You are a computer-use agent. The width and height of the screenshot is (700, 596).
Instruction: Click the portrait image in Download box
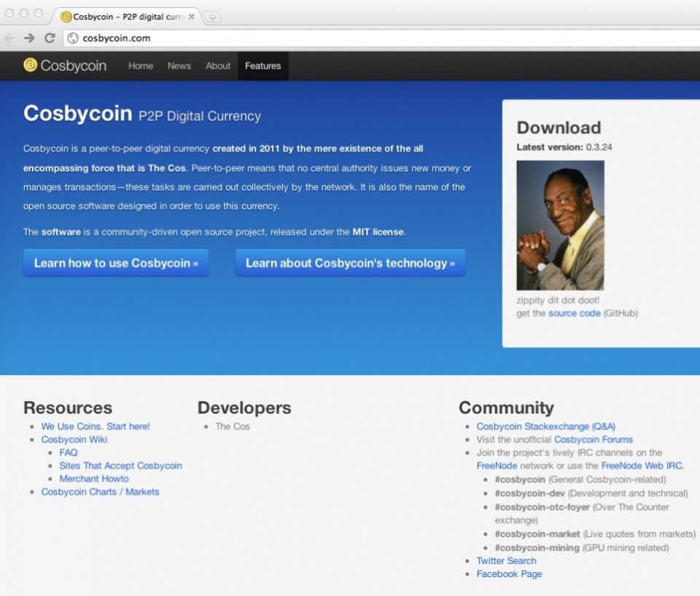tap(560, 225)
